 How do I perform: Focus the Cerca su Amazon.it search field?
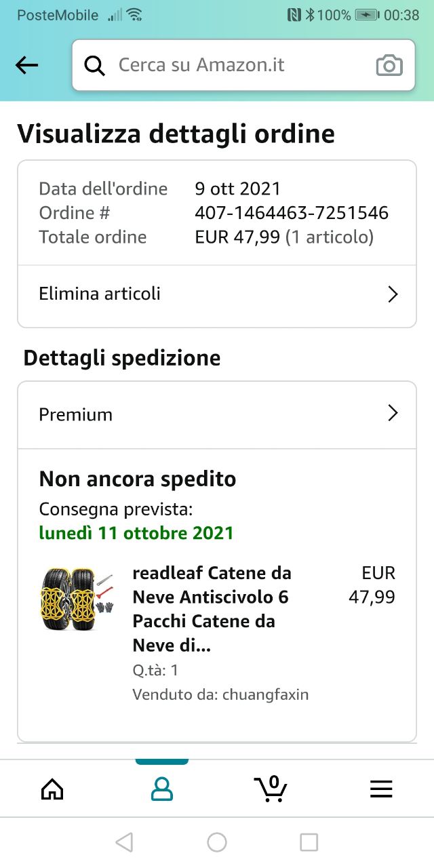[237, 65]
